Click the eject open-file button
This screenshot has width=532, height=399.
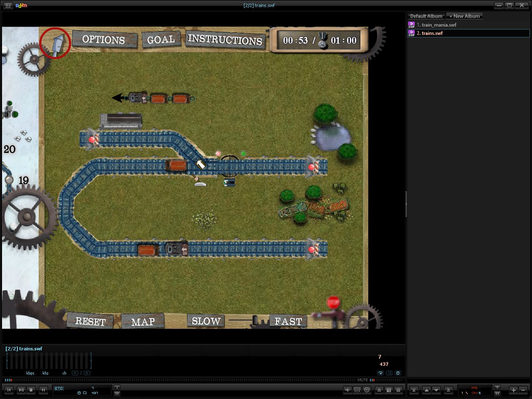[379, 390]
